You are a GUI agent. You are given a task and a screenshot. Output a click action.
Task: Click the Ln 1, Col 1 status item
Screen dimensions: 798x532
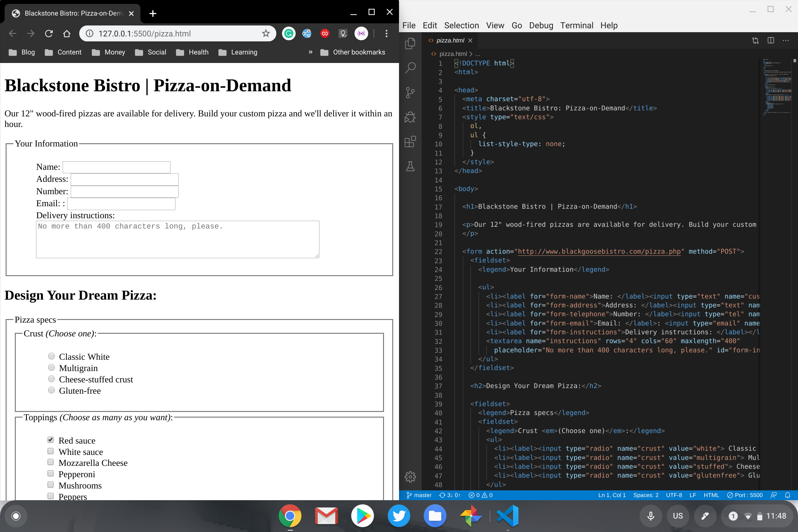click(612, 495)
